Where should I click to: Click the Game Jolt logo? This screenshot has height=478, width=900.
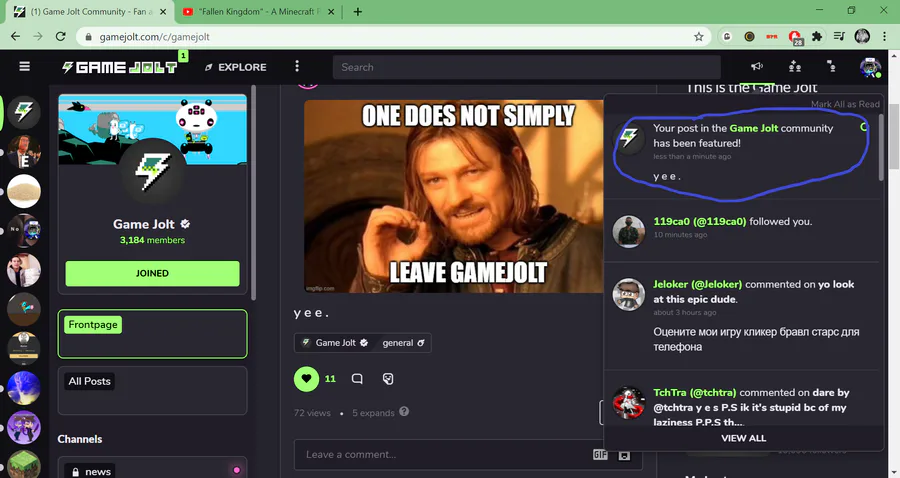119,67
